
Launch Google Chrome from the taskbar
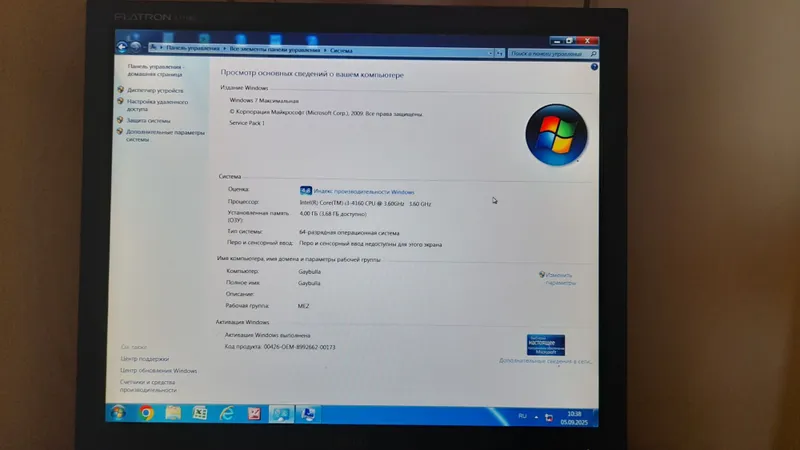point(146,413)
